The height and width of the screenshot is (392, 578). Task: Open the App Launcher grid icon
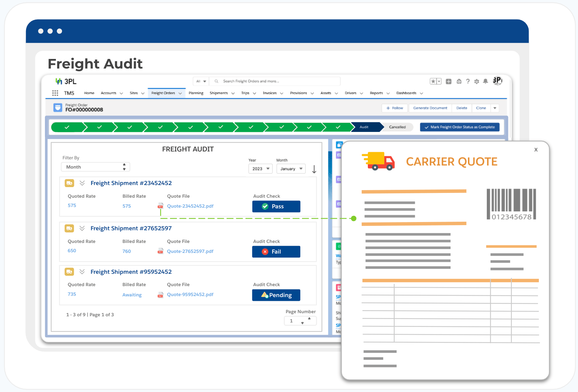(55, 93)
